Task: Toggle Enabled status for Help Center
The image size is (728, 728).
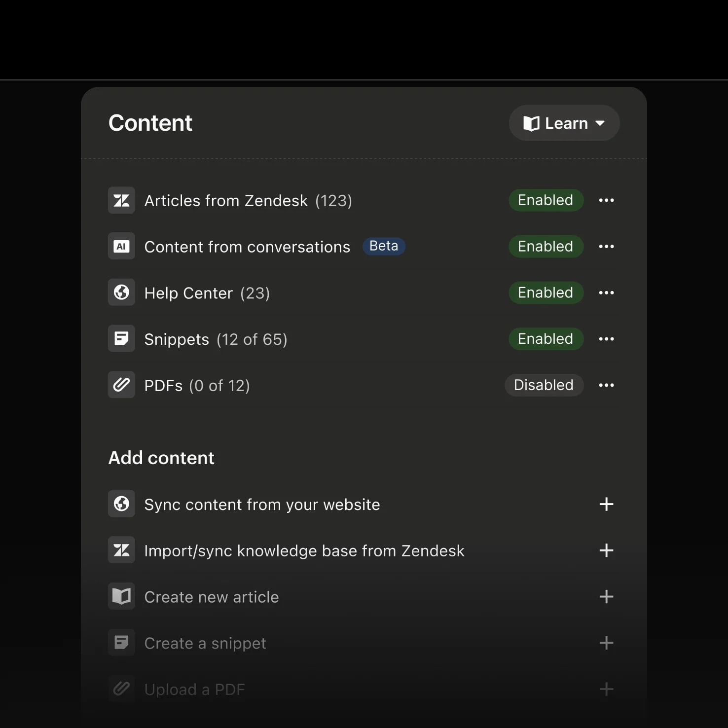Action: [546, 292]
